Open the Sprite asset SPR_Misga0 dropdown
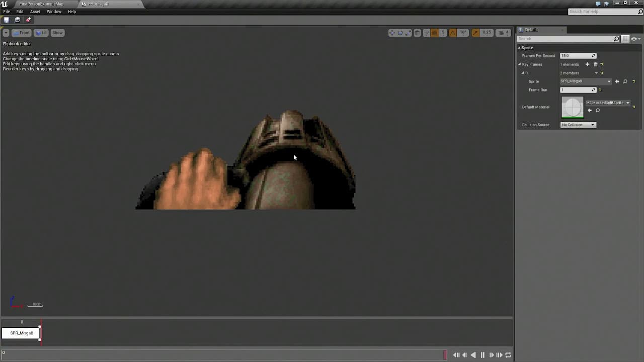Image resolution: width=644 pixels, height=362 pixels. pyautogui.click(x=586, y=81)
